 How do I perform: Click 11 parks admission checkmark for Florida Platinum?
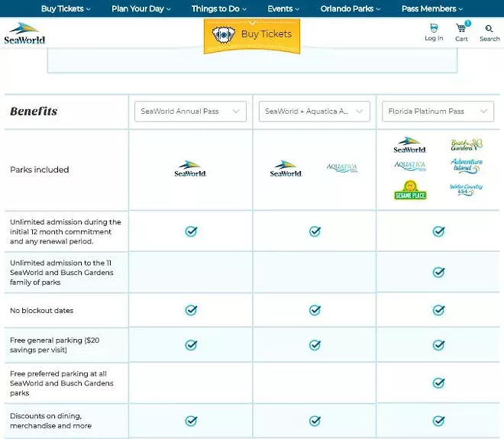(x=438, y=273)
